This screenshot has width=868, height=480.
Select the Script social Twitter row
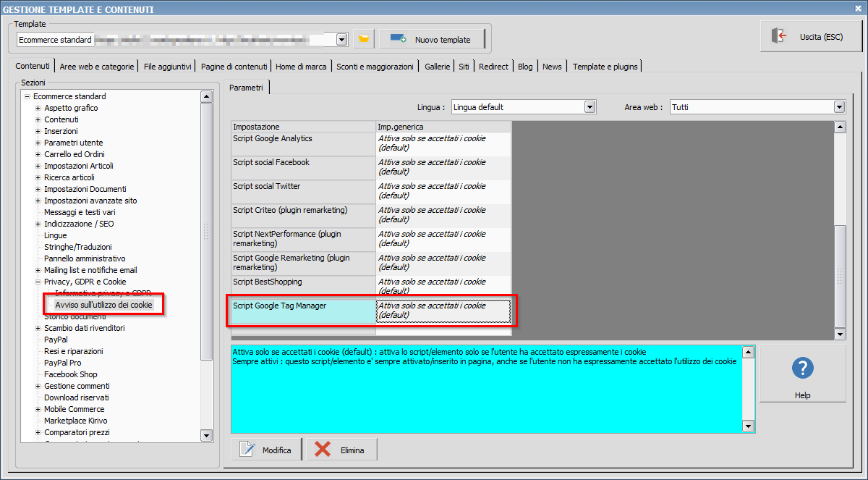pyautogui.click(x=371, y=192)
